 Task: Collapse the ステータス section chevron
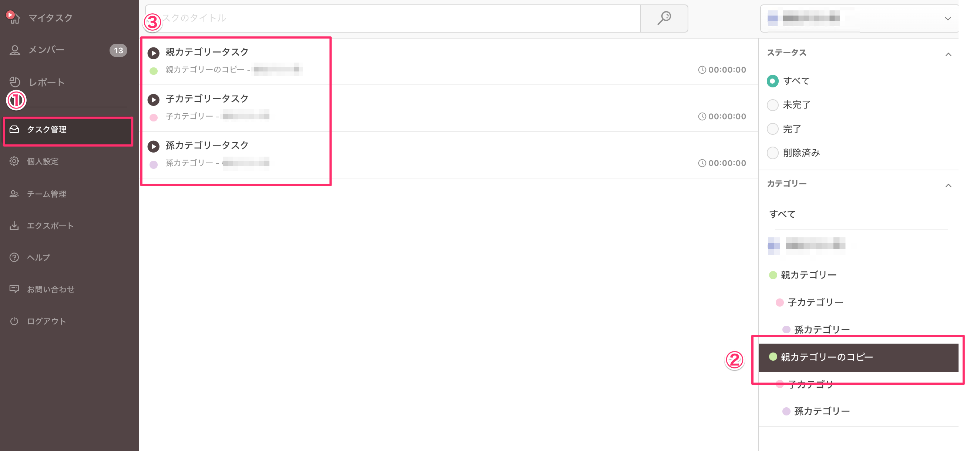point(948,54)
